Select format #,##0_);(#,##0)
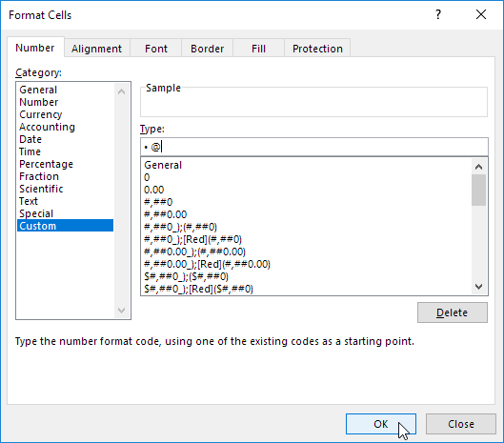Viewport: 504px width, 443px height. click(307, 227)
